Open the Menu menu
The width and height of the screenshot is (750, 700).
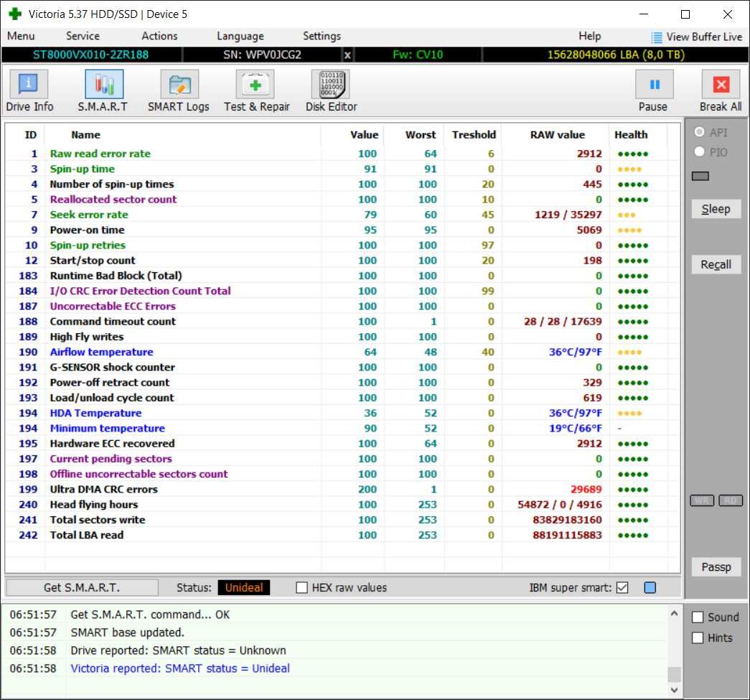pos(21,36)
